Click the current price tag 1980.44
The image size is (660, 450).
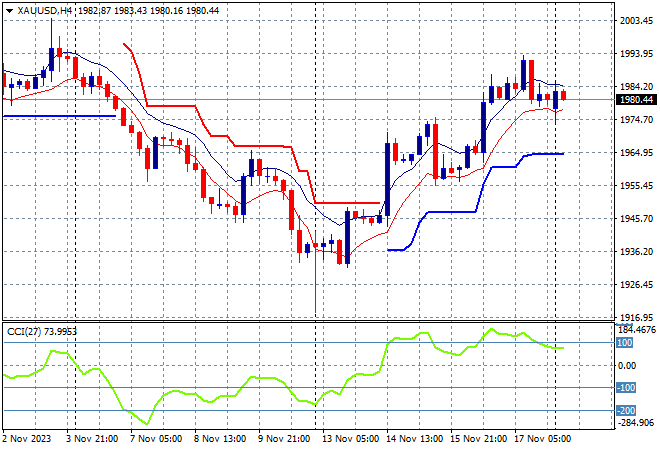[636, 100]
